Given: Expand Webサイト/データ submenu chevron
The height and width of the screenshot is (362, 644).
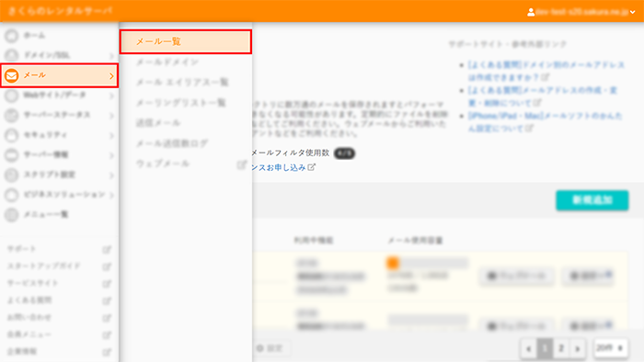Looking at the screenshot, I should click(111, 96).
